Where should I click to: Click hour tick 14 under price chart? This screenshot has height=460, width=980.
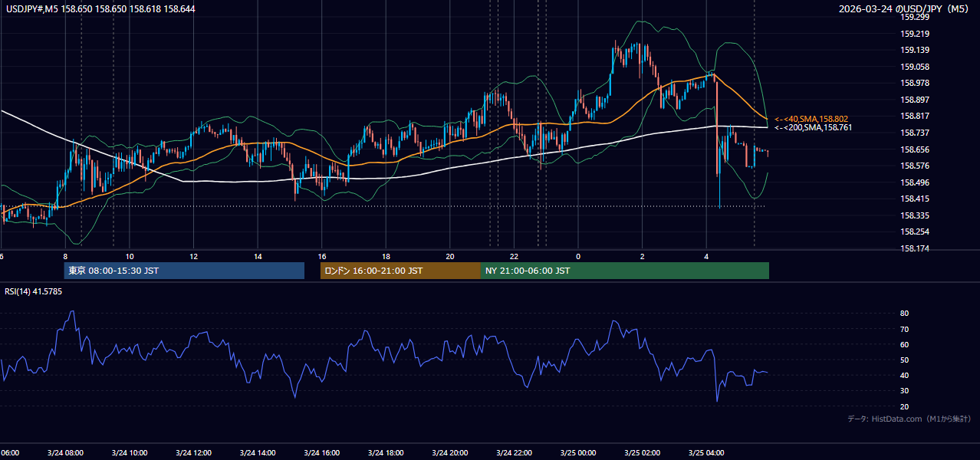[x=258, y=256]
